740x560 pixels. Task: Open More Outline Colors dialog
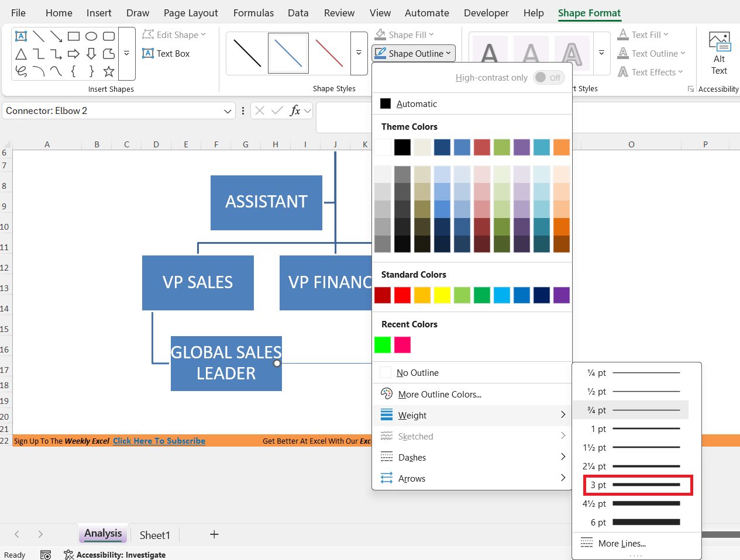472,394
